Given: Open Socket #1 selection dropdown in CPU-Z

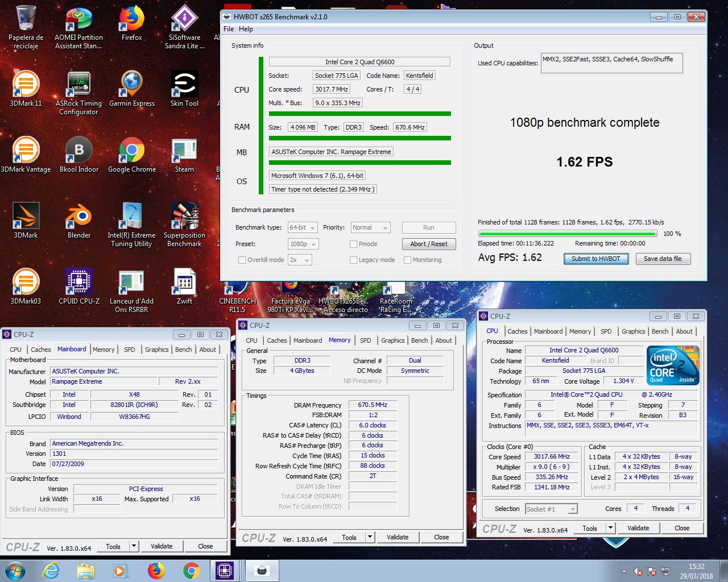Looking at the screenshot, I should click(551, 509).
